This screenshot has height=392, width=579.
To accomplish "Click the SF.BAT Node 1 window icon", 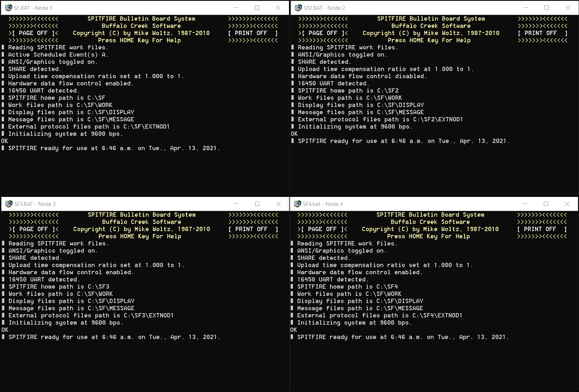I will 8,8.
